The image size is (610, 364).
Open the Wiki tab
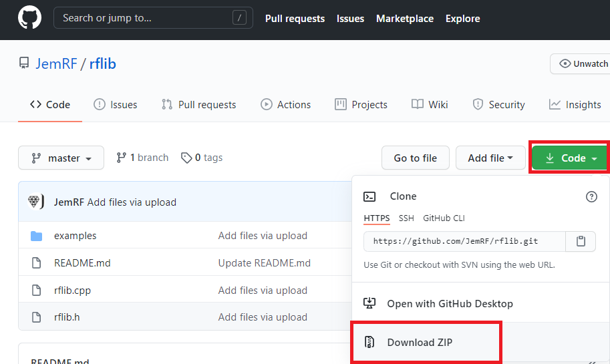tap(430, 105)
